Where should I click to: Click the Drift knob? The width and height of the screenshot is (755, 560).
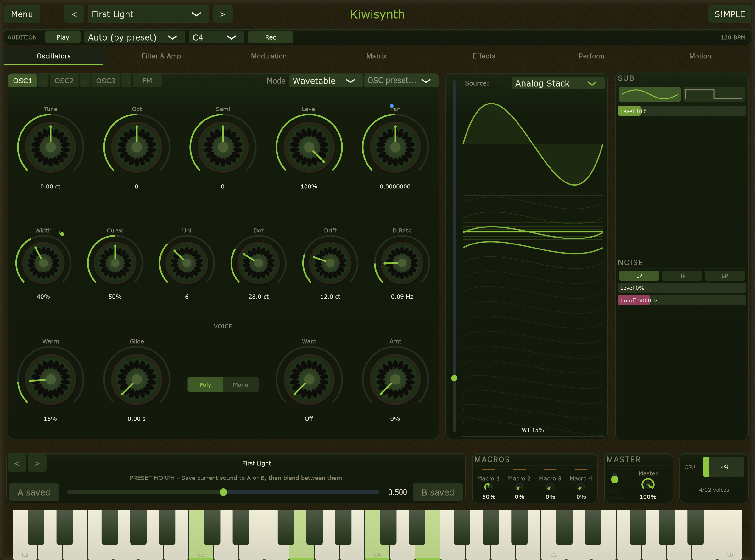pyautogui.click(x=330, y=263)
